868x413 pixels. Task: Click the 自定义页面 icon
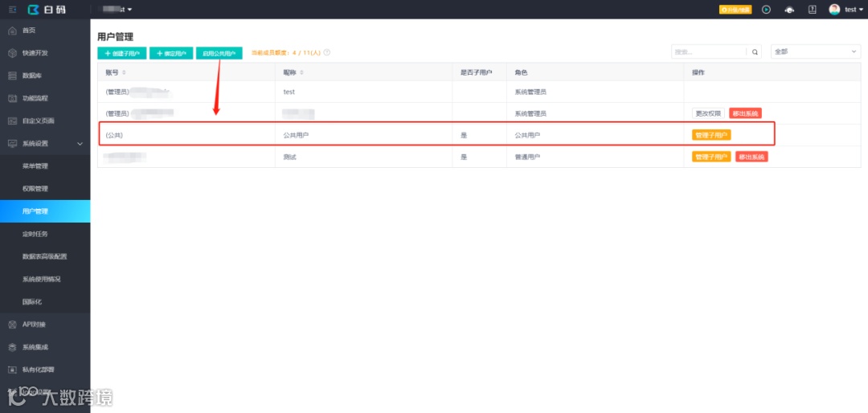click(x=13, y=121)
